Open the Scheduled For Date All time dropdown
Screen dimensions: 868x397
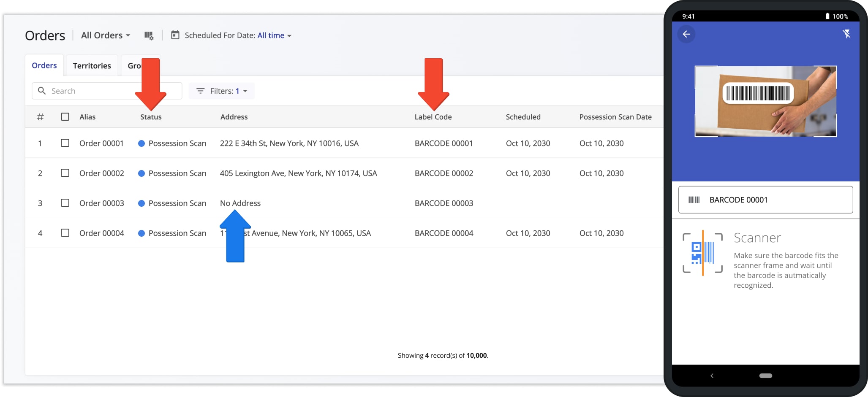(274, 35)
